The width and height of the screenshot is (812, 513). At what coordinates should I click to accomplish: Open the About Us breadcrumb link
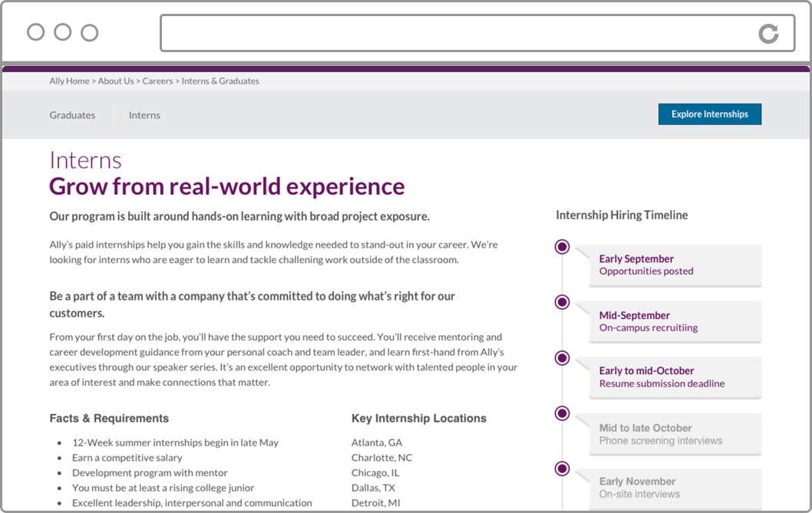click(116, 81)
